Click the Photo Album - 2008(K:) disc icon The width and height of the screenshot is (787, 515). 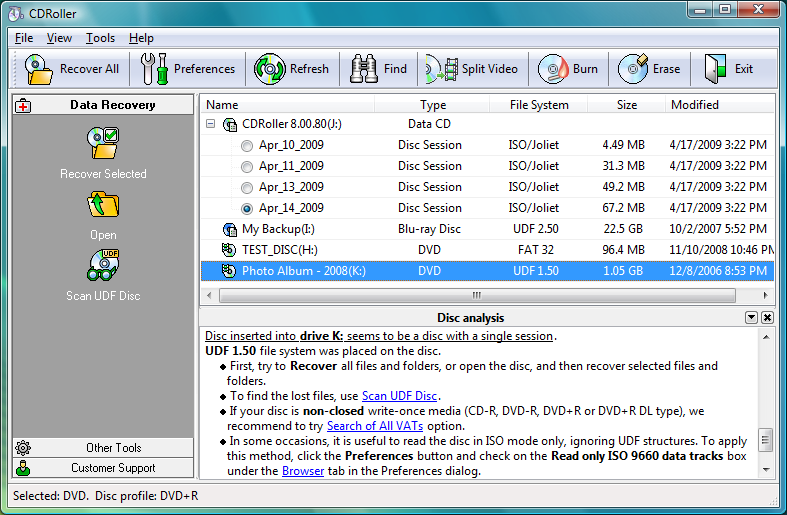pos(229,271)
